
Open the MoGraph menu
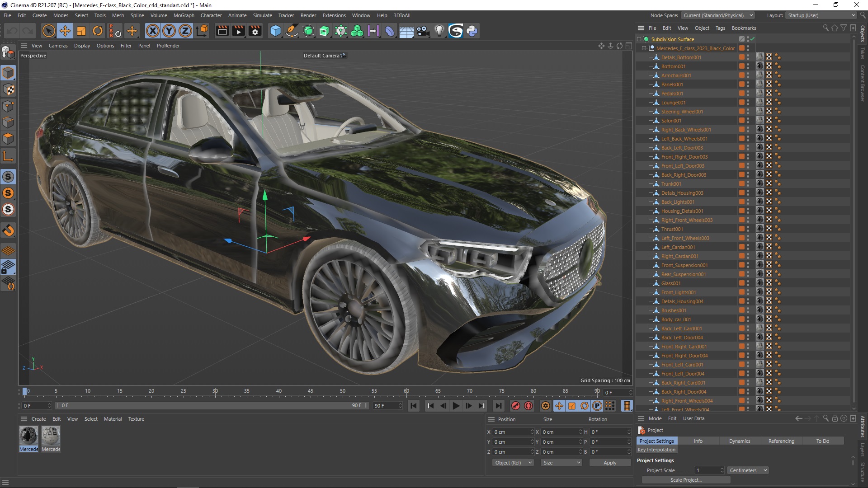(184, 15)
